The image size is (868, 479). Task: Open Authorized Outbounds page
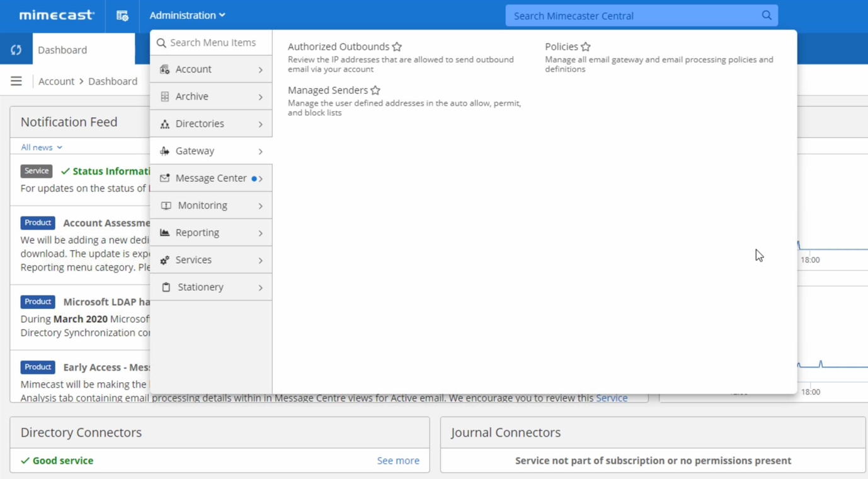coord(338,47)
